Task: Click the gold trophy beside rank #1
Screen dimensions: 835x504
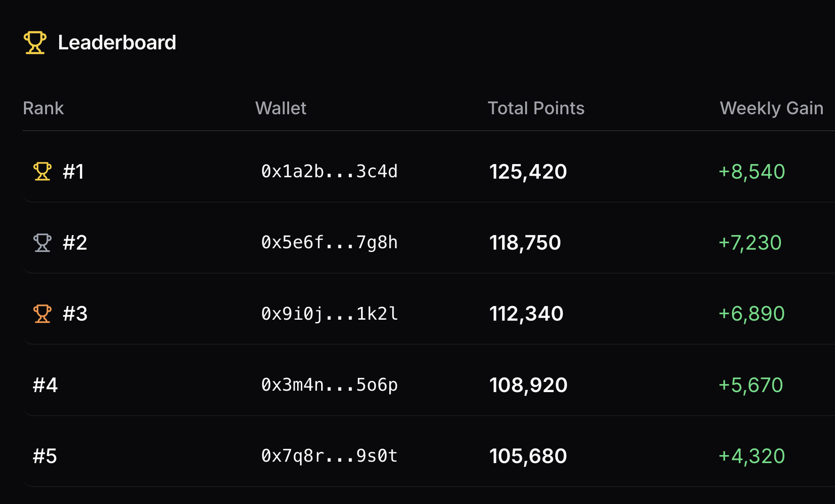Action: tap(42, 171)
